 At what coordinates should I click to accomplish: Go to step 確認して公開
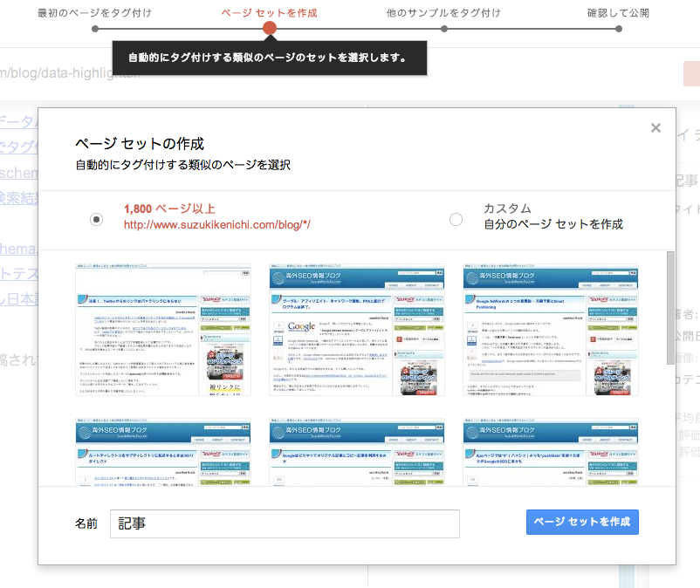pos(618,13)
